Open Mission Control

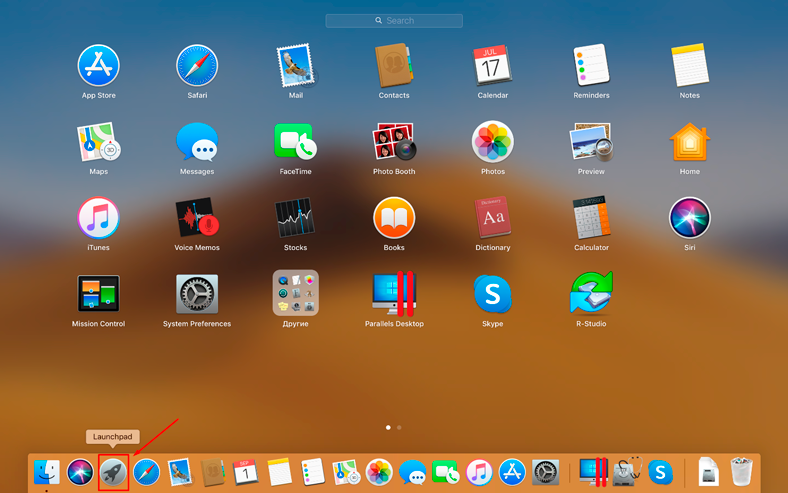click(x=98, y=294)
